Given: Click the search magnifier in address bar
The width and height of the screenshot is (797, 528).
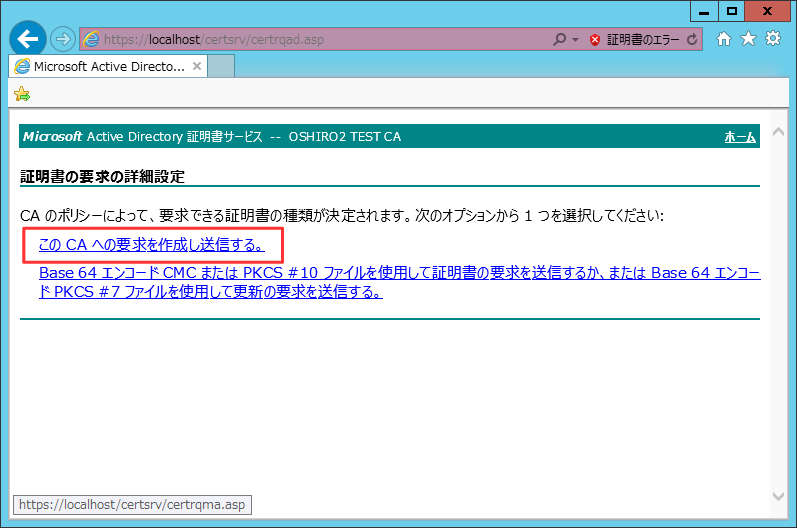Looking at the screenshot, I should click(x=559, y=39).
